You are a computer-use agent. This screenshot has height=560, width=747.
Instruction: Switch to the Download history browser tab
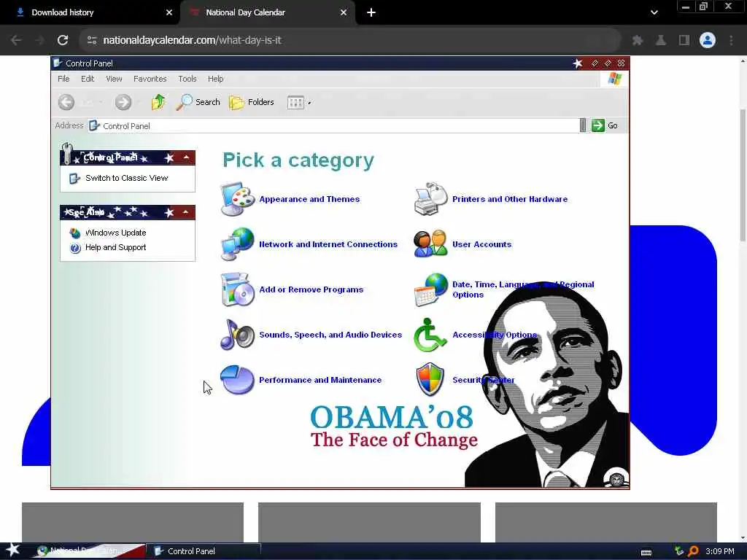pos(90,12)
